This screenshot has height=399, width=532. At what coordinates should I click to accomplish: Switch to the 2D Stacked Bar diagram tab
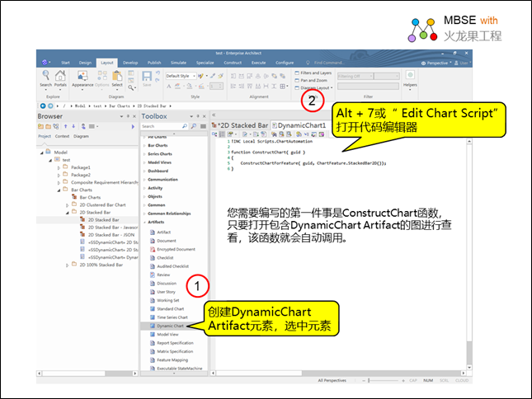tap(240, 125)
